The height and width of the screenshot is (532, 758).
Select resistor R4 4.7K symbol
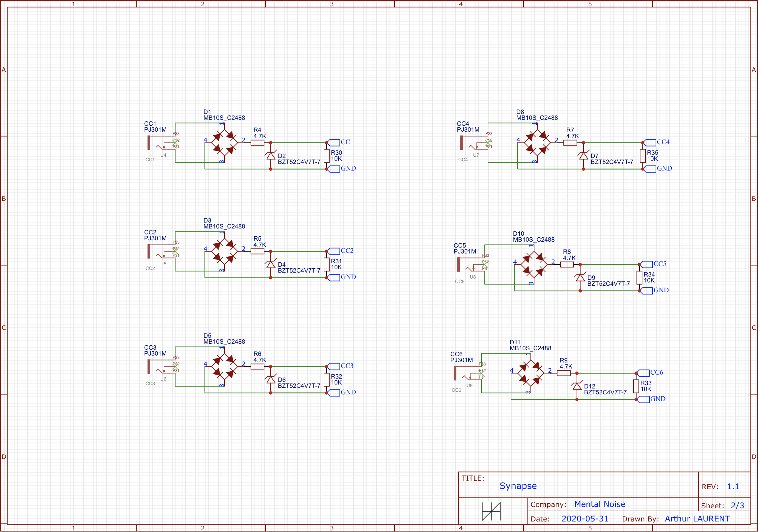coord(257,143)
